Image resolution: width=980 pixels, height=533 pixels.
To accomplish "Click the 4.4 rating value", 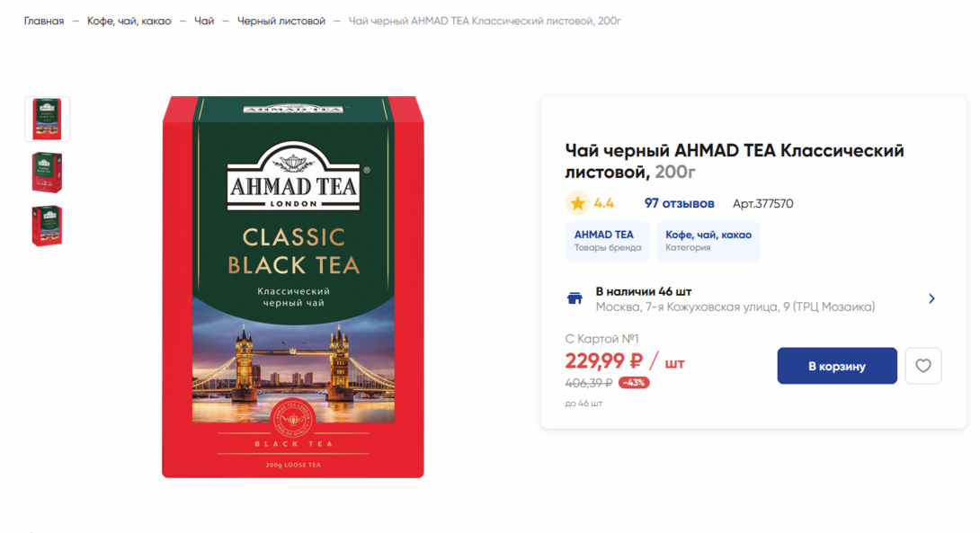I will coord(604,203).
